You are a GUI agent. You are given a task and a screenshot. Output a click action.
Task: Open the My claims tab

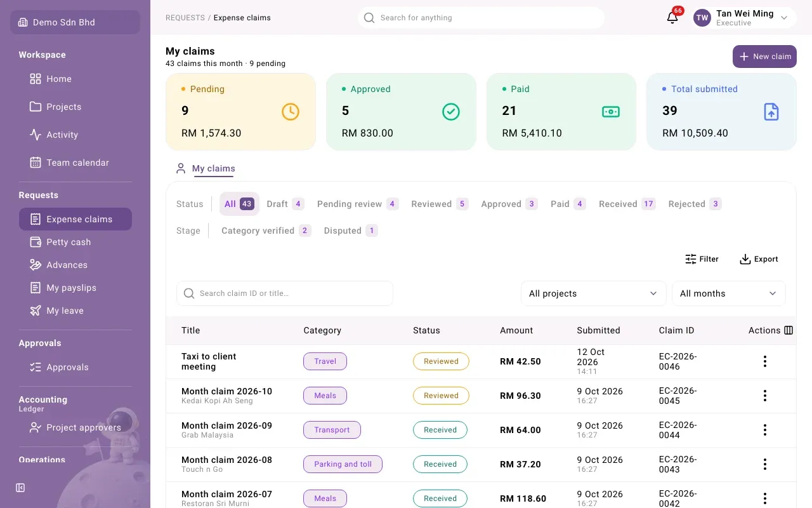click(206, 169)
